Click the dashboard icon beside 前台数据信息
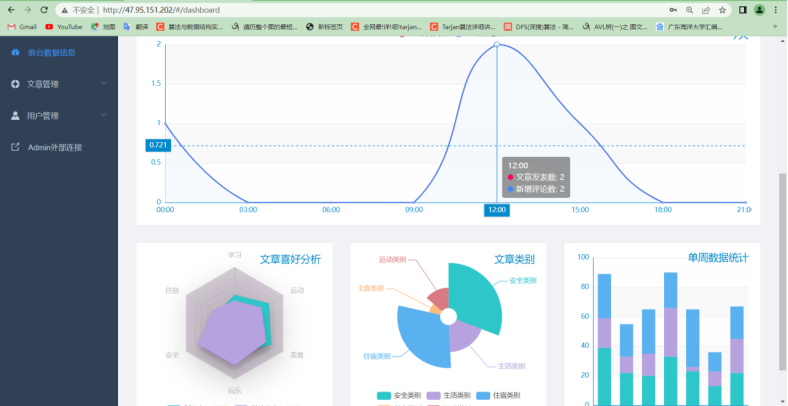The image size is (788, 406). [x=15, y=52]
